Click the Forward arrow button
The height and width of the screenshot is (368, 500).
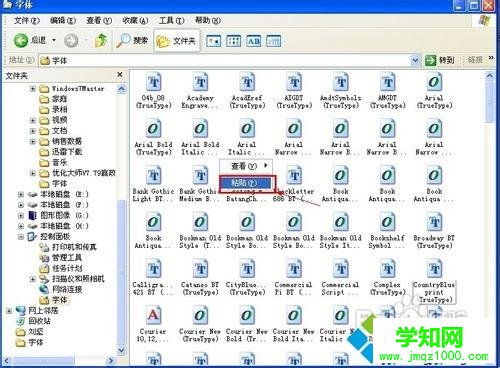(x=71, y=41)
